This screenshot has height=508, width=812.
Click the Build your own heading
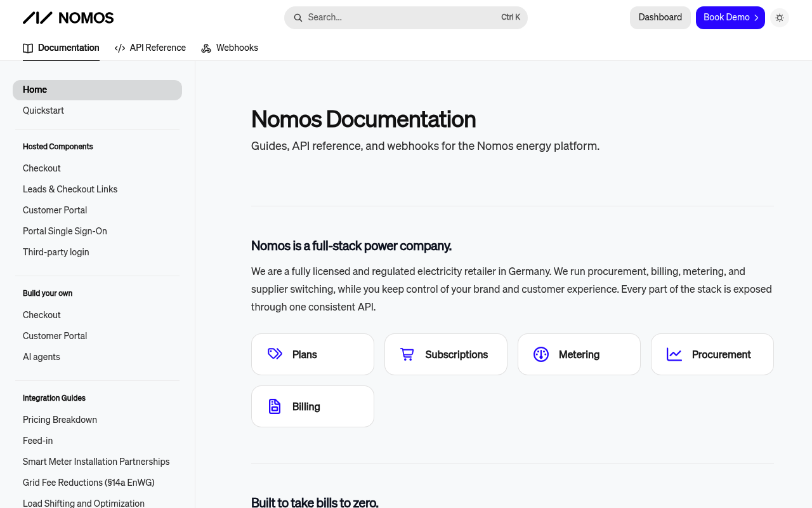point(48,293)
